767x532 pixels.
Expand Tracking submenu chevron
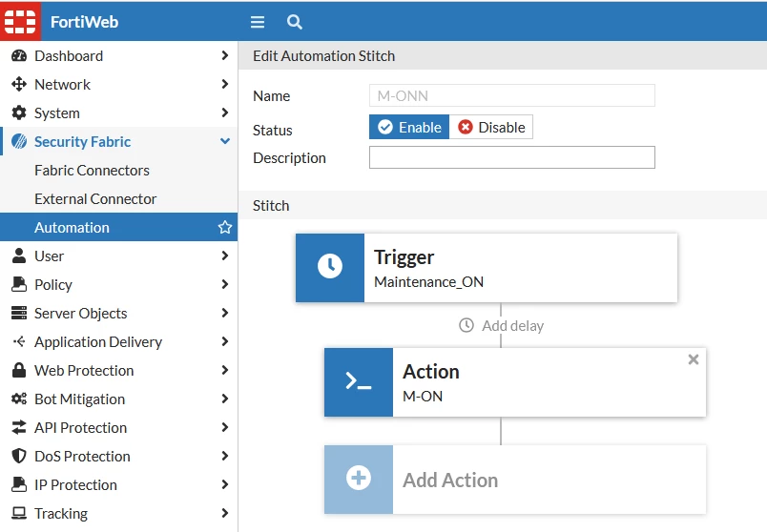pyautogui.click(x=224, y=513)
